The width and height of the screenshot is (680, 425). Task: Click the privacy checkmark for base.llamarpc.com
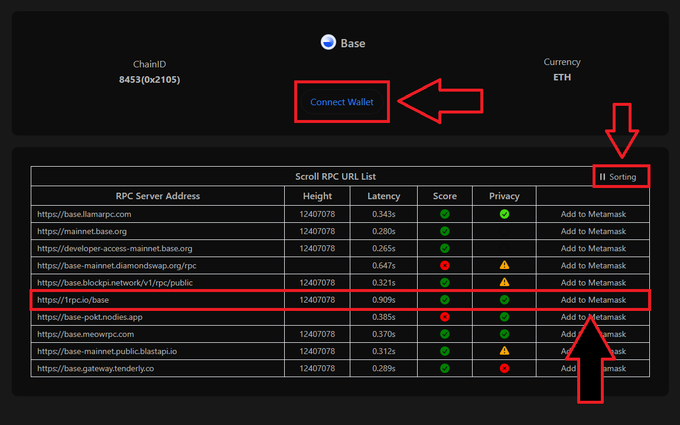pyautogui.click(x=504, y=214)
